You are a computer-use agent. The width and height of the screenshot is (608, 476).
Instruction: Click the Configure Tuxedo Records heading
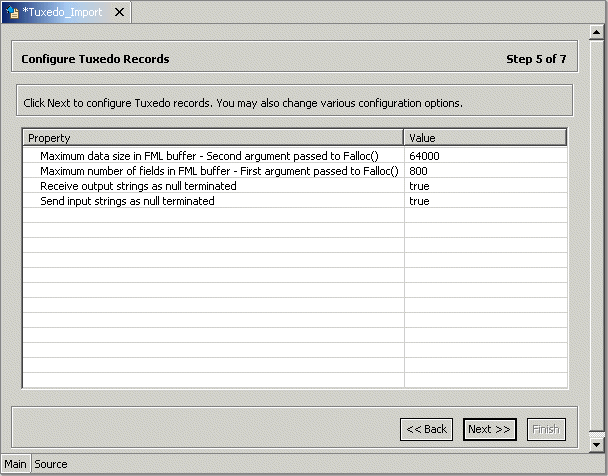click(x=95, y=59)
